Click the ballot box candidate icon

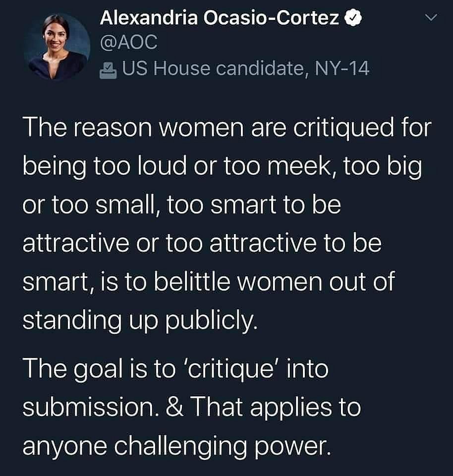click(x=109, y=70)
